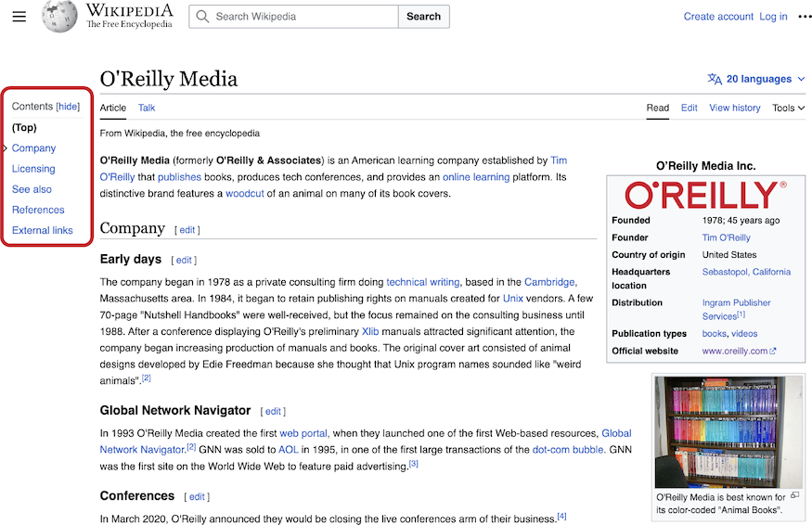
Task: Click the external link icon beside oreilly.com
Action: 773,351
